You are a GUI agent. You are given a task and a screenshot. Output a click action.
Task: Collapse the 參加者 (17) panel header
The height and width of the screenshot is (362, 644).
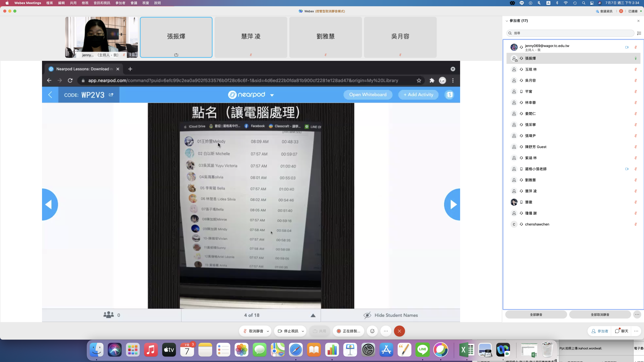tap(507, 21)
